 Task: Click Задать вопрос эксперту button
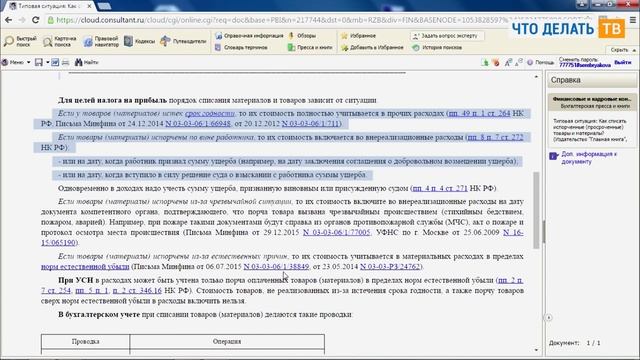[448, 36]
